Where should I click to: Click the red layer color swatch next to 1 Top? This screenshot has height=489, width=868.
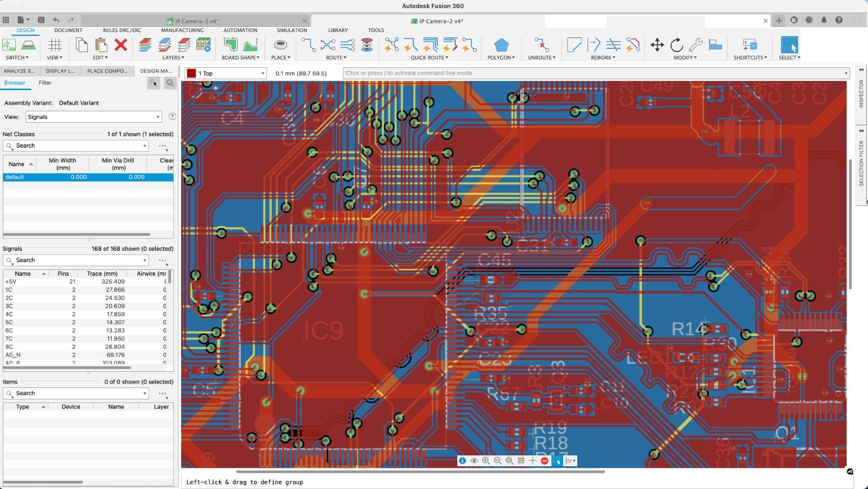tap(191, 73)
